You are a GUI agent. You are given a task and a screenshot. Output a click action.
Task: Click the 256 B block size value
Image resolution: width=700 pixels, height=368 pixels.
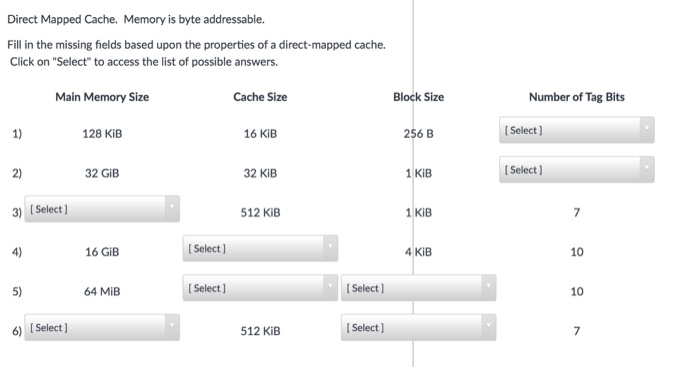point(418,134)
